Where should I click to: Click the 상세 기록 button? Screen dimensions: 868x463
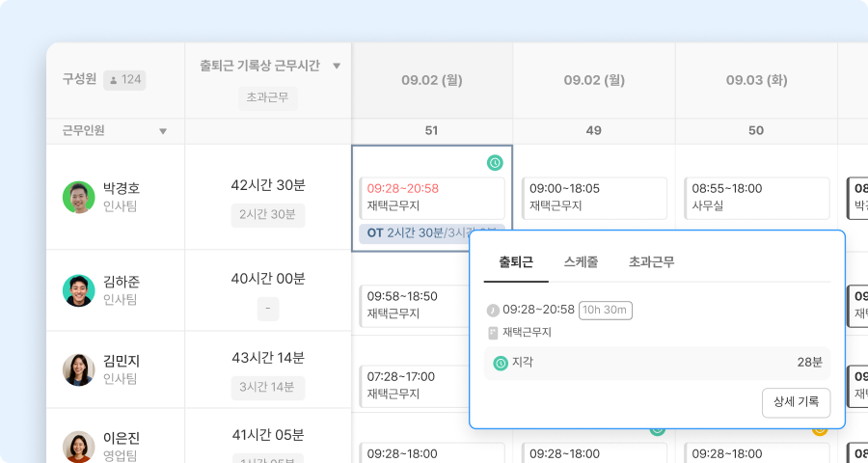(x=796, y=402)
